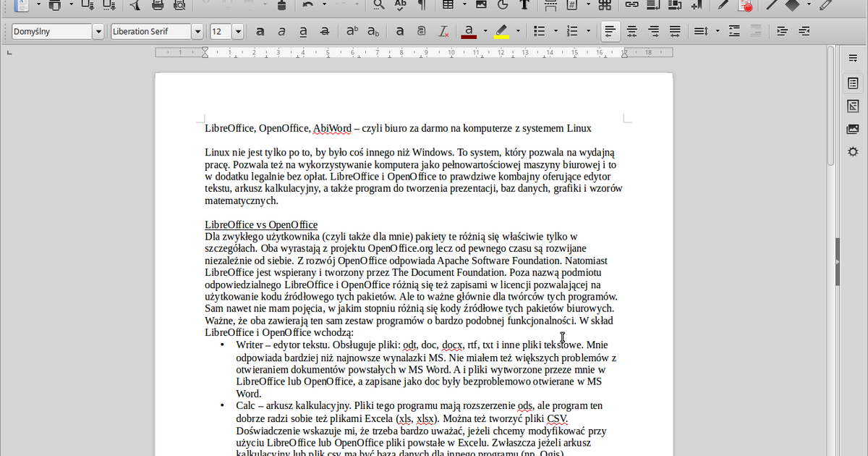868x456 pixels.
Task: Toggle strikethrough formatting
Action: (x=325, y=32)
